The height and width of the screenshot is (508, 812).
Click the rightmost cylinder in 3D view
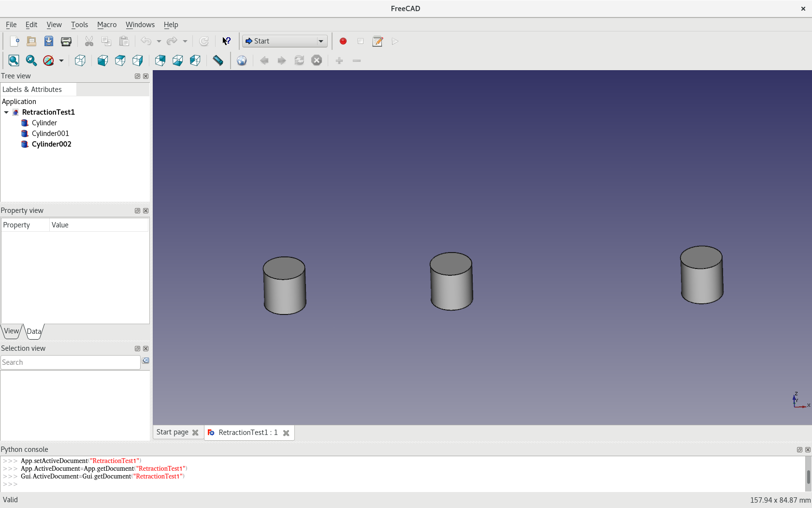tap(702, 275)
